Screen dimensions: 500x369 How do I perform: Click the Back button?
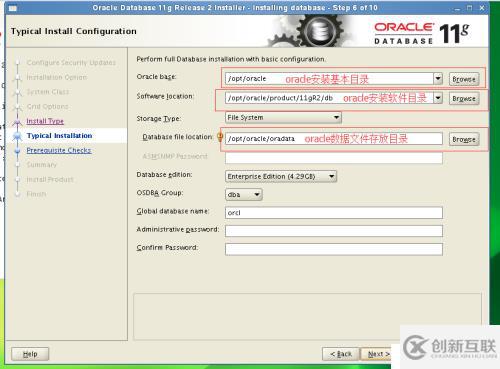pos(341,354)
